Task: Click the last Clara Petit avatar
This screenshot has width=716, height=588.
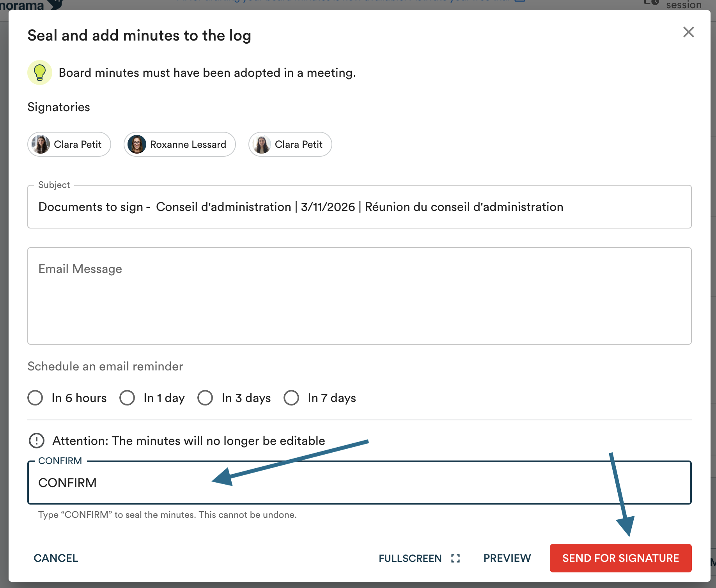Action: pos(262,144)
